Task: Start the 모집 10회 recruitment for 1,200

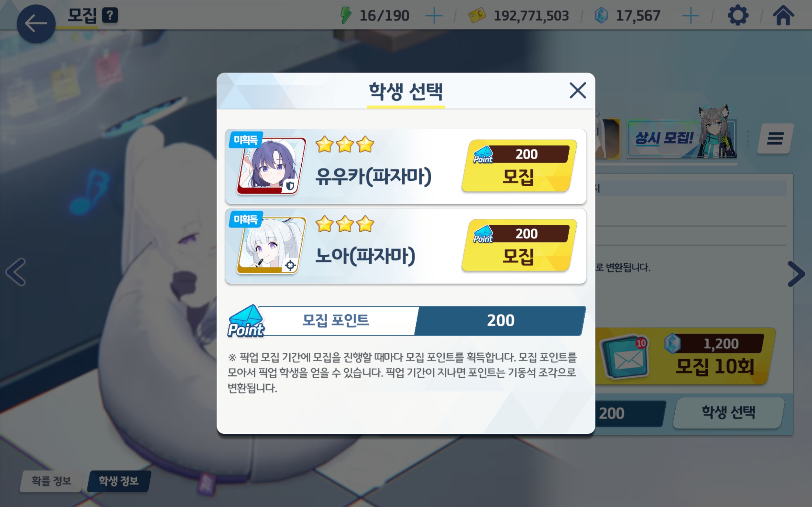Action: pos(684,356)
